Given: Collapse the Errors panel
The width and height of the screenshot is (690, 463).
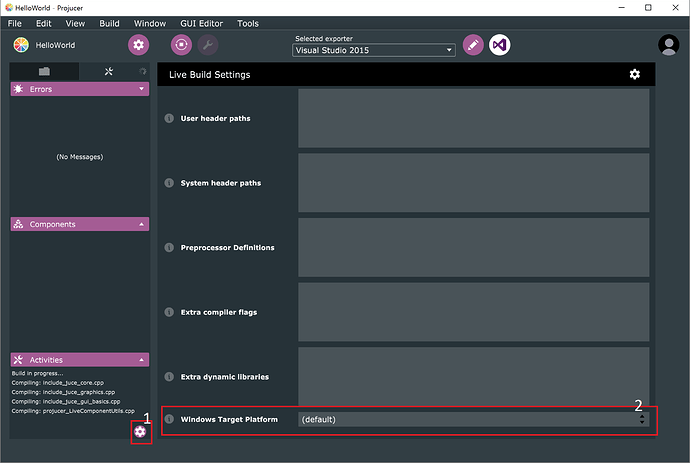Looking at the screenshot, I should 80,89.
